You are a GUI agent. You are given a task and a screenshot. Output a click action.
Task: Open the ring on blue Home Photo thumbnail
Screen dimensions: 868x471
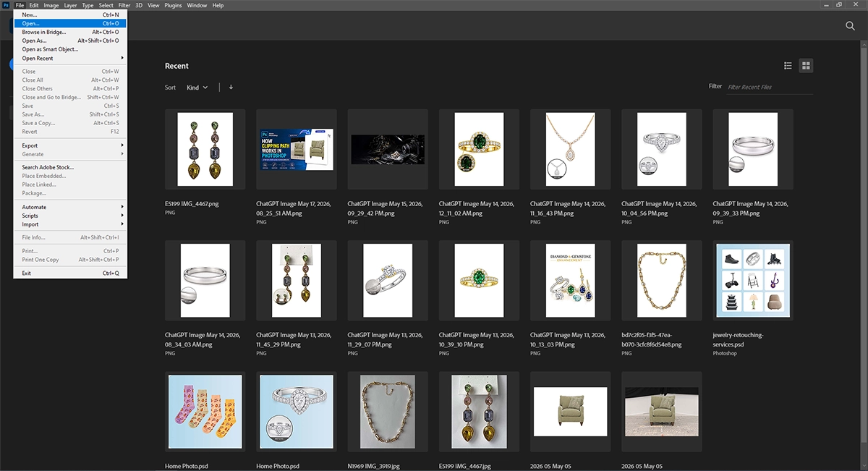(297, 412)
